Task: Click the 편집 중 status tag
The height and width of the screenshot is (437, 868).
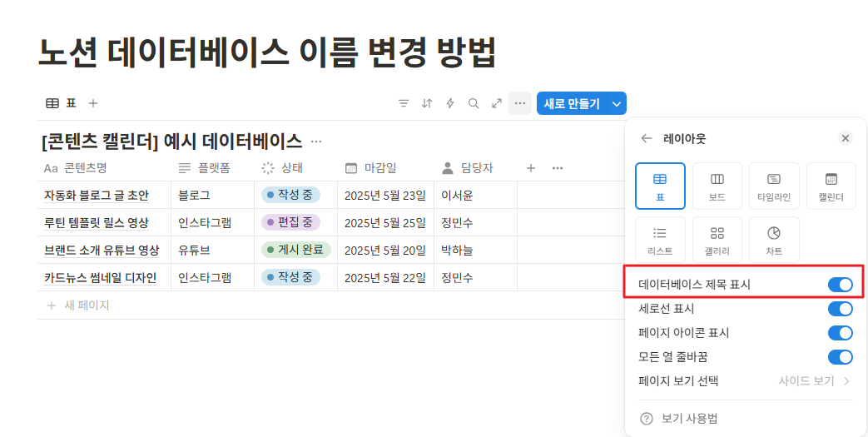Action: coord(290,222)
